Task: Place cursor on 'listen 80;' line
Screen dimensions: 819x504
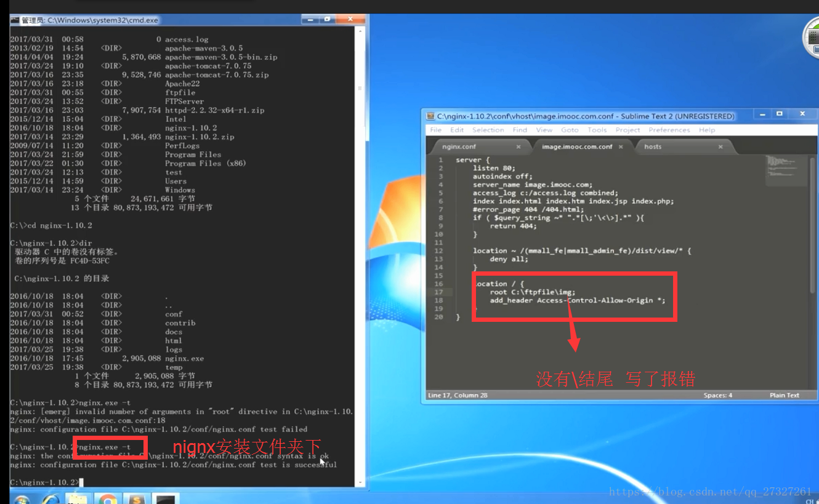Action: pos(494,167)
